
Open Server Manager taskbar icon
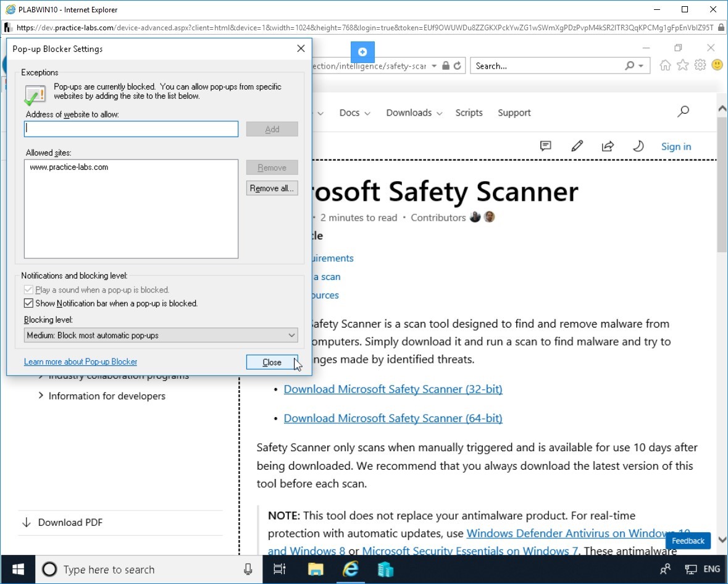click(x=385, y=569)
